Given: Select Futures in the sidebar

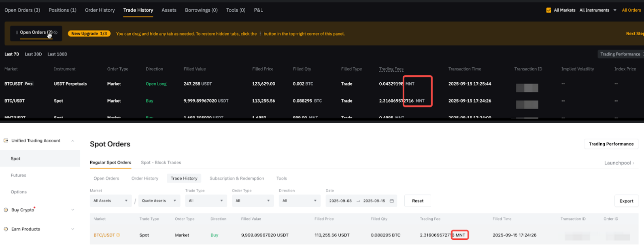Looking at the screenshot, I should pyautogui.click(x=19, y=175).
